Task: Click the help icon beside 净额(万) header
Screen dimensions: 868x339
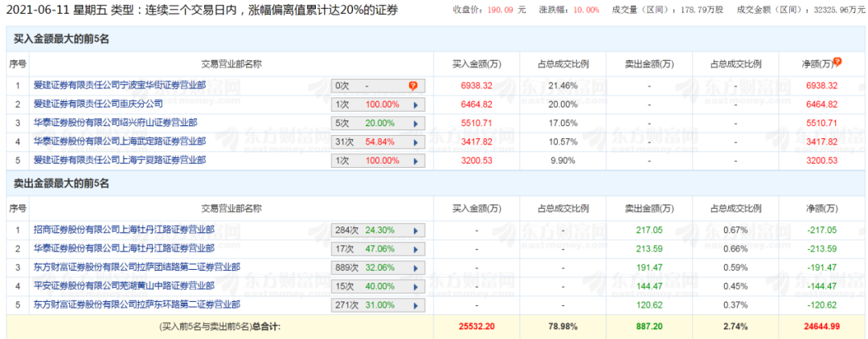Action: point(837,62)
